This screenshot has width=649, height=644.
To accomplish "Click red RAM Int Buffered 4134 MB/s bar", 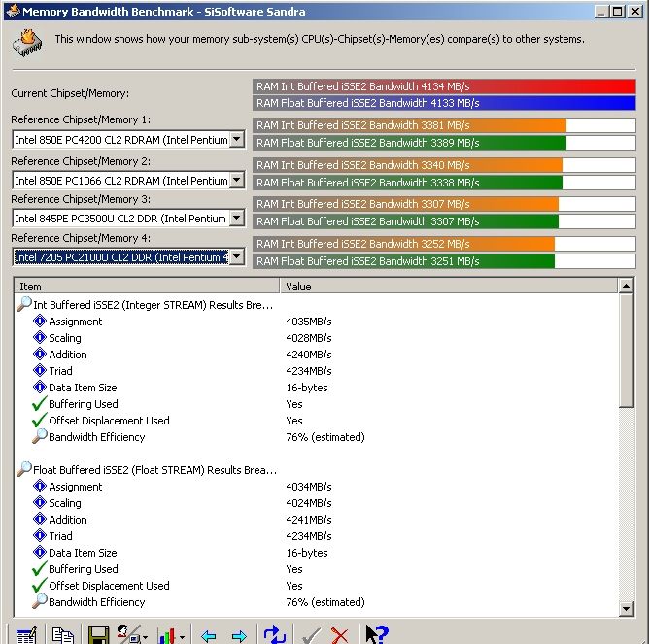I will pos(444,86).
